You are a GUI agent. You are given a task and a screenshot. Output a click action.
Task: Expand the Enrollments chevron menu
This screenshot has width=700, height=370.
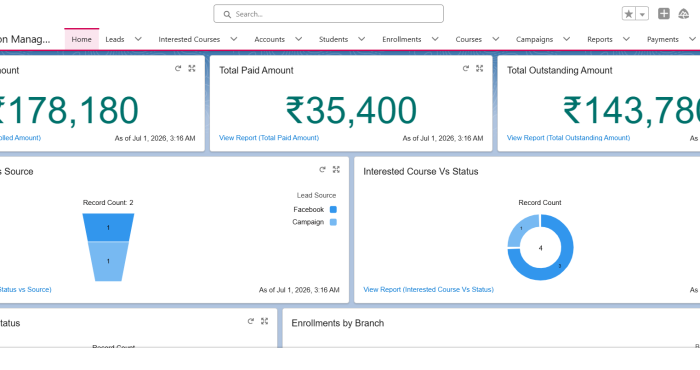(x=435, y=39)
